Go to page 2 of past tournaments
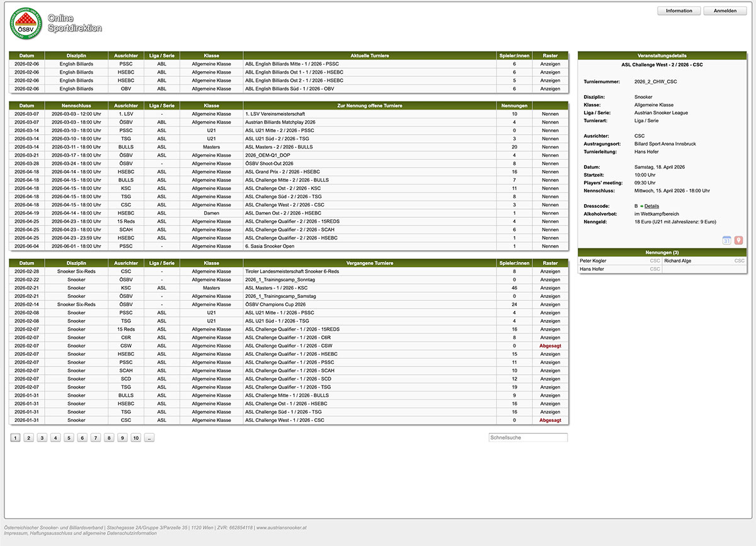Image resolution: width=756 pixels, height=546 pixels. pyautogui.click(x=28, y=438)
